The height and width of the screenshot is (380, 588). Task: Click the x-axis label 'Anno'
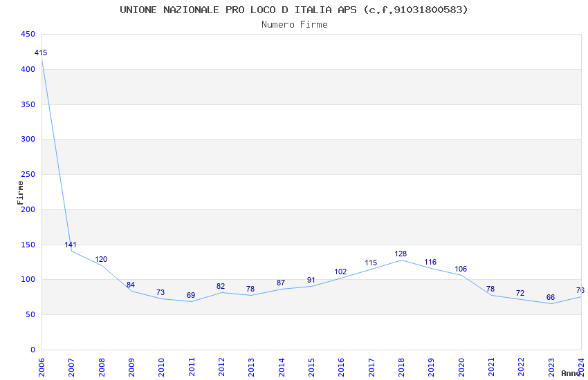[x=571, y=373]
